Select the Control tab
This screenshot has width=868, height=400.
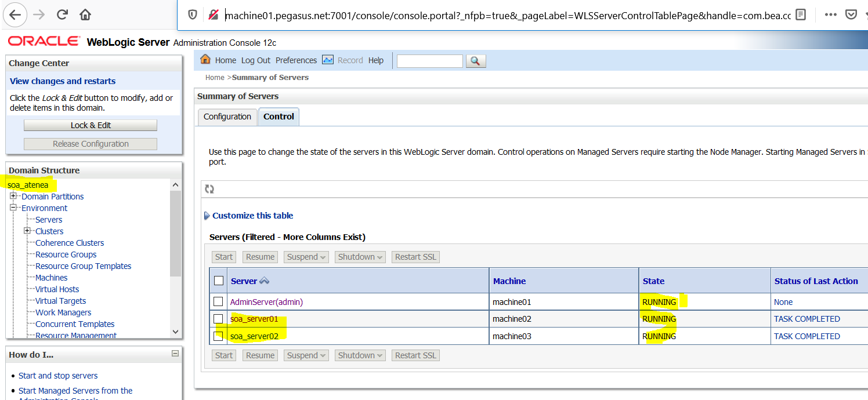pos(279,117)
